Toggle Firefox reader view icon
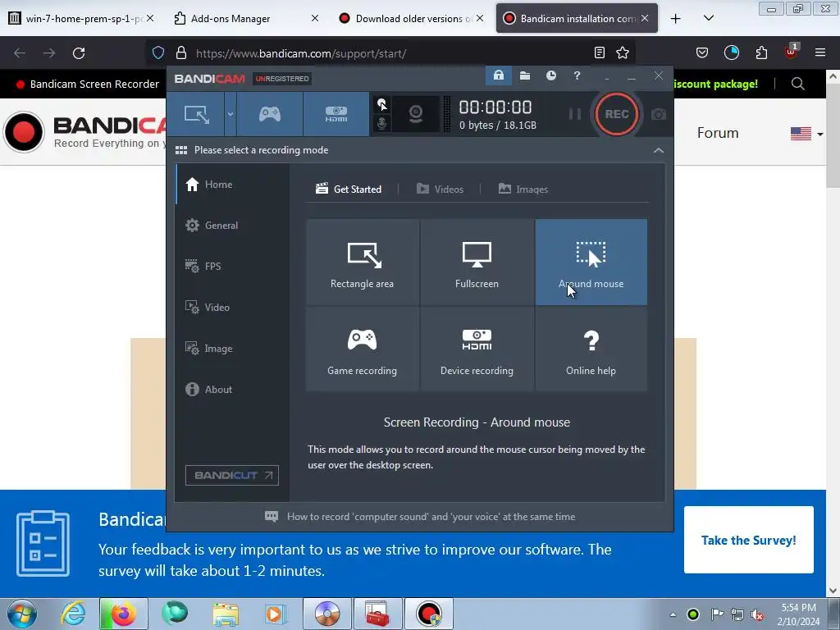The width and height of the screenshot is (840, 630). 600,53
